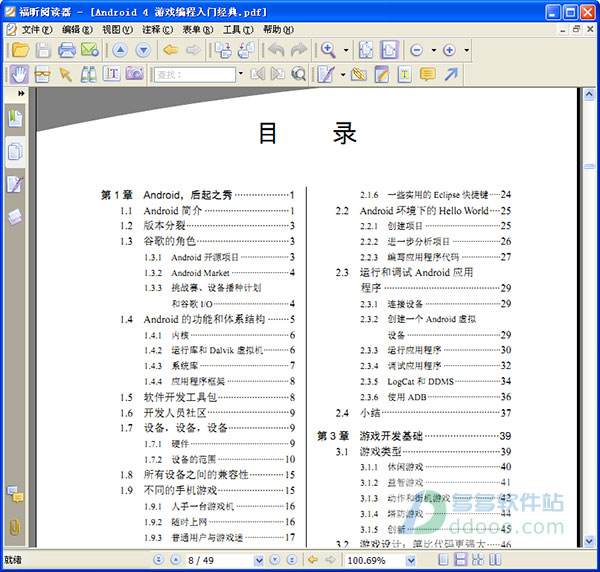Viewport: 600px width, 572px height.
Task: Click the Fit Width view icon
Action: pyautogui.click(x=389, y=50)
